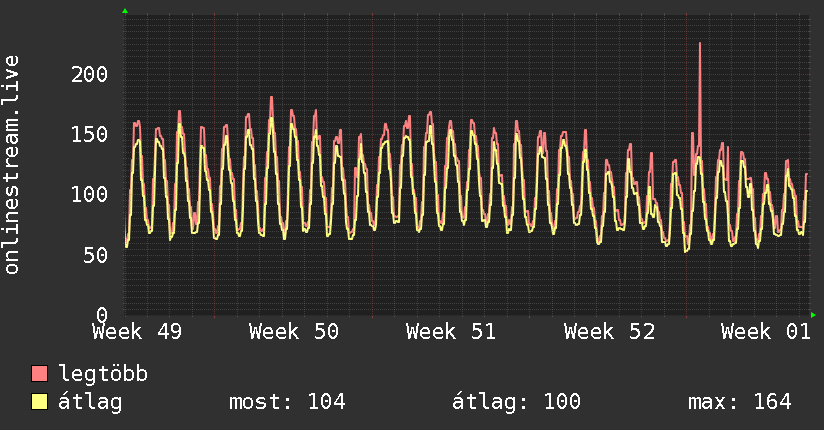824x430 pixels.
Task: Click the most: 104 value
Action: [287, 402]
